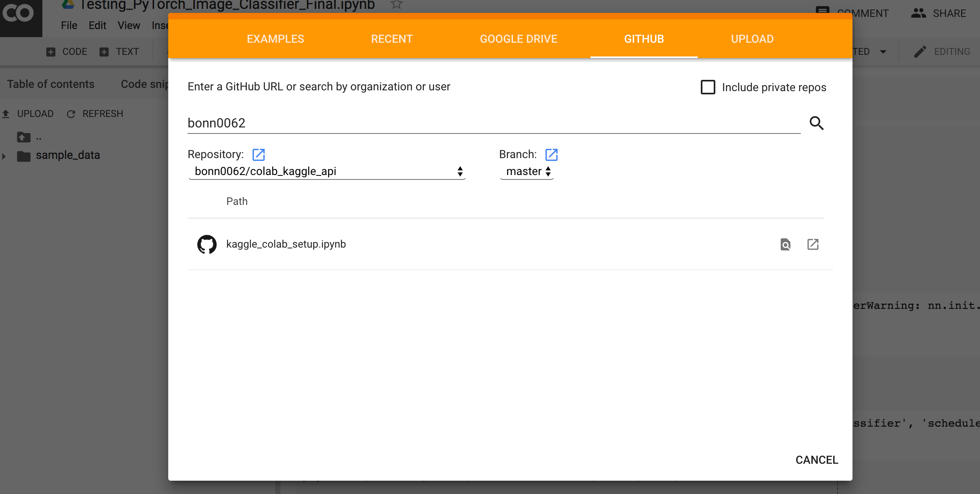
Task: Click the pencil Editing icon
Action: 920,52
